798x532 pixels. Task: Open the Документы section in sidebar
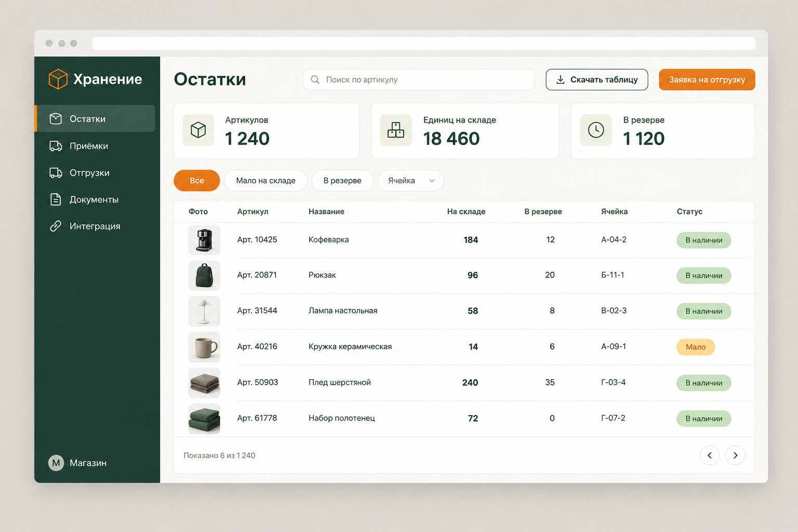[96, 199]
